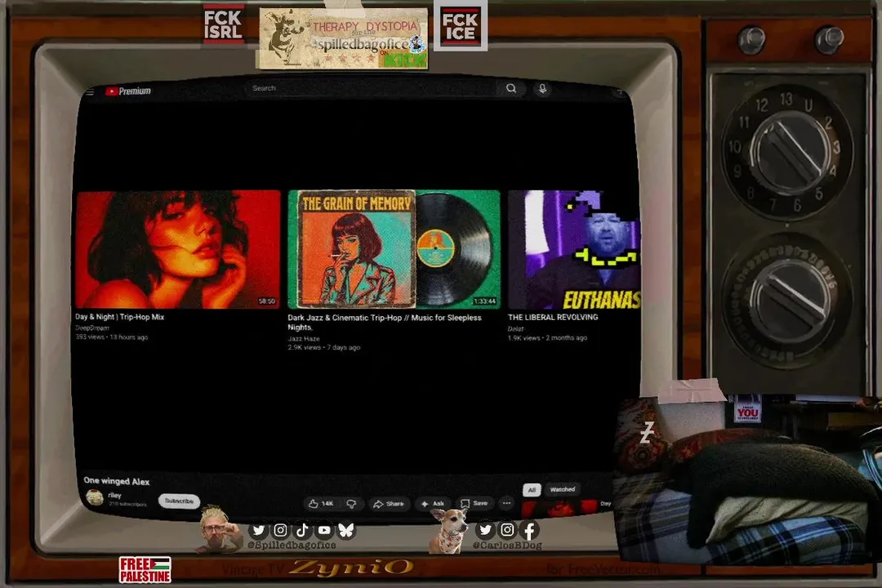Open the YouTube hamburger guide menu
Image resolution: width=882 pixels, height=588 pixels.
tap(90, 91)
